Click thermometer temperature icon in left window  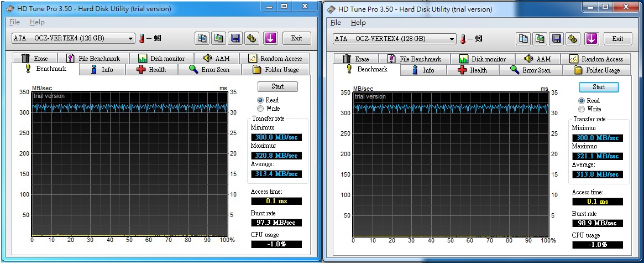point(142,38)
